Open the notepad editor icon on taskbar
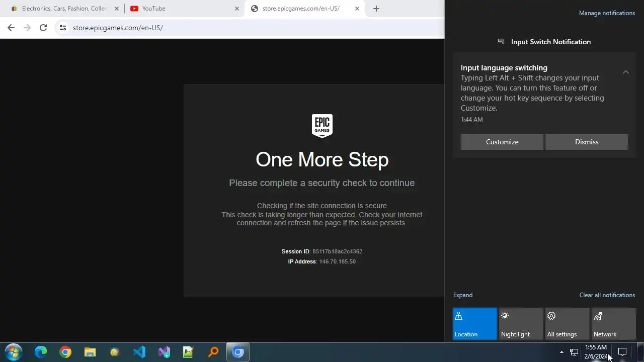Image resolution: width=644 pixels, height=362 pixels. [189, 352]
